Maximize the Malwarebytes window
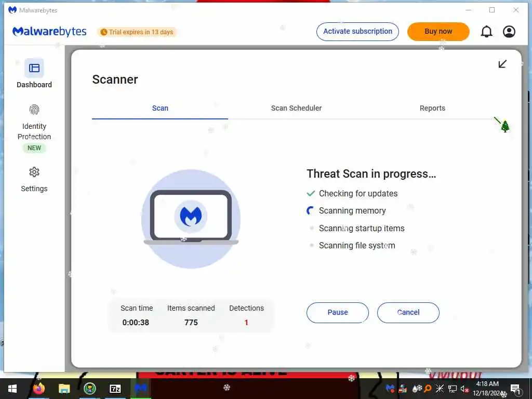 pos(492,10)
